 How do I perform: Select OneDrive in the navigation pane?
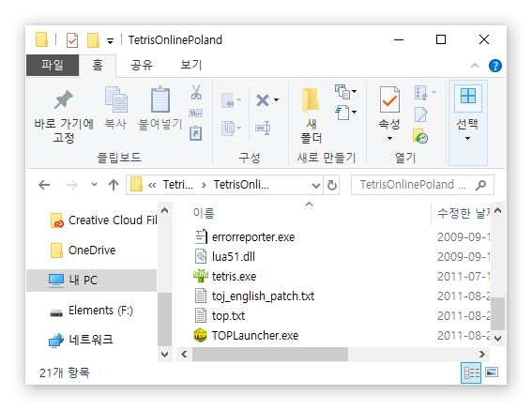tap(84, 251)
